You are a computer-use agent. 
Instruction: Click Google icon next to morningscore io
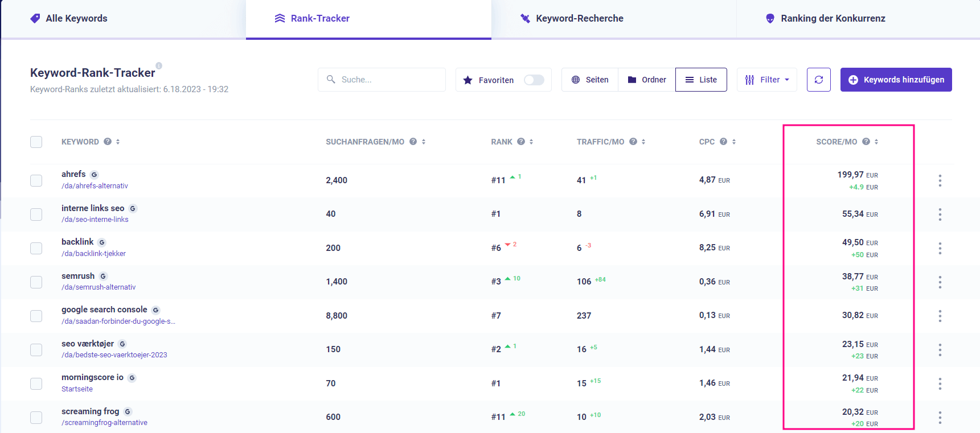point(132,378)
